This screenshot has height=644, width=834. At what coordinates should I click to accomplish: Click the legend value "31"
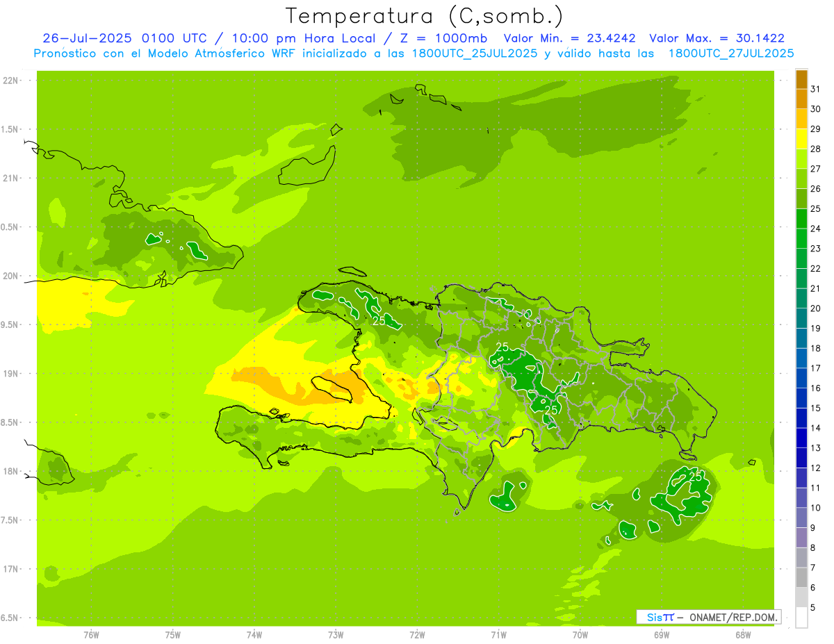(x=816, y=89)
